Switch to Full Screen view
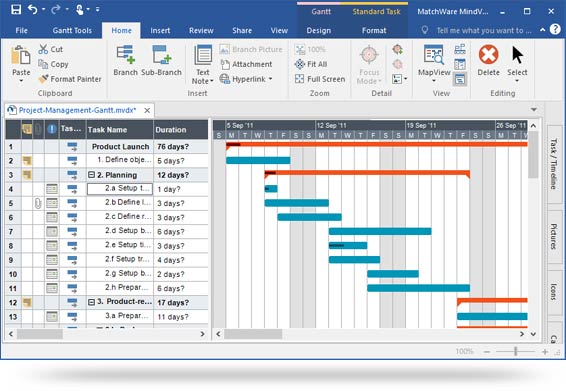566x391 pixels. (320, 79)
